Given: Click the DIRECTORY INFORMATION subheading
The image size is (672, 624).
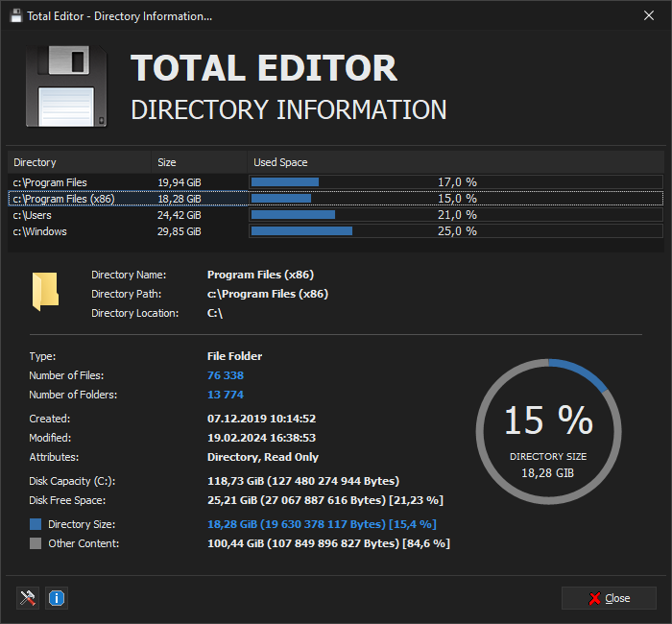Looking at the screenshot, I should click(x=288, y=109).
